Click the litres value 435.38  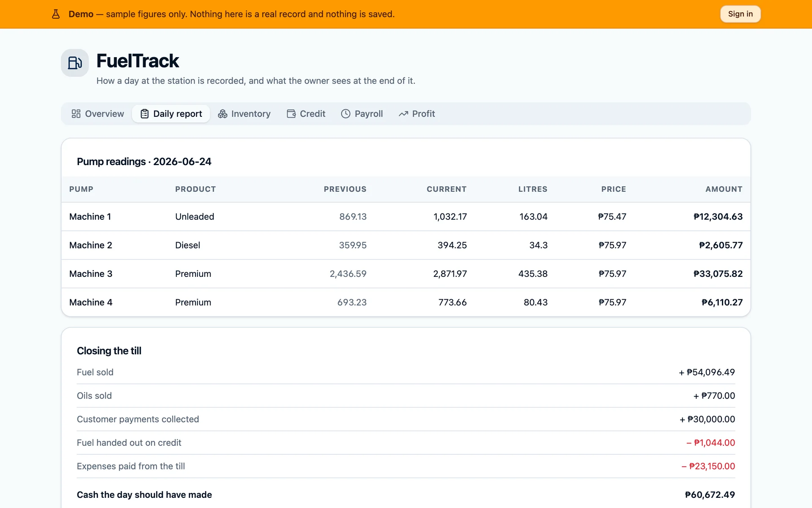pos(533,274)
